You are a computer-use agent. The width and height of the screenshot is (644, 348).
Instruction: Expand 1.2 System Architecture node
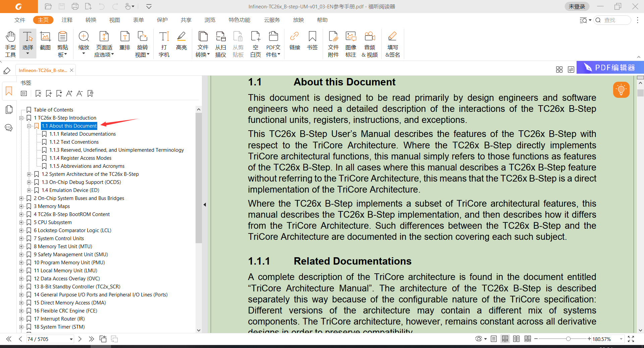click(29, 174)
